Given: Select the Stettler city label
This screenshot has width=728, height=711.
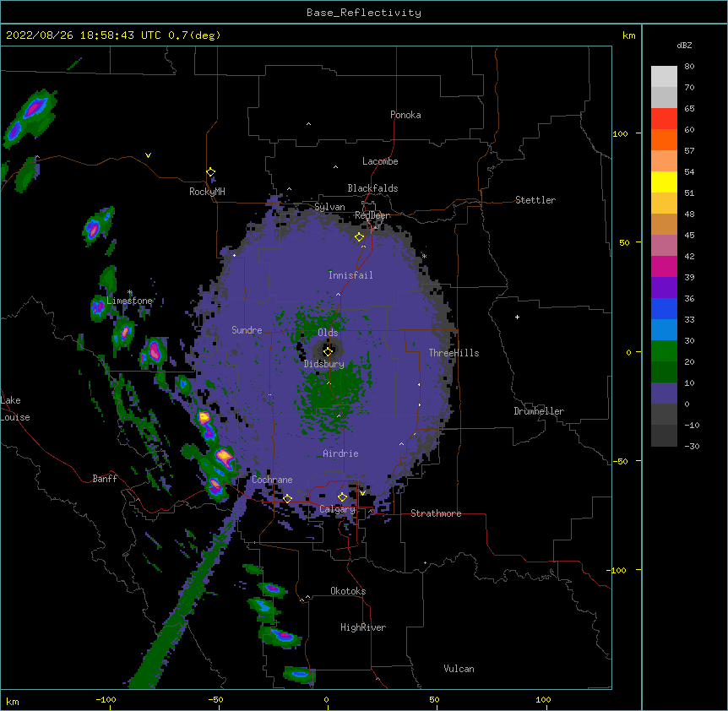Looking at the screenshot, I should pos(535,200).
